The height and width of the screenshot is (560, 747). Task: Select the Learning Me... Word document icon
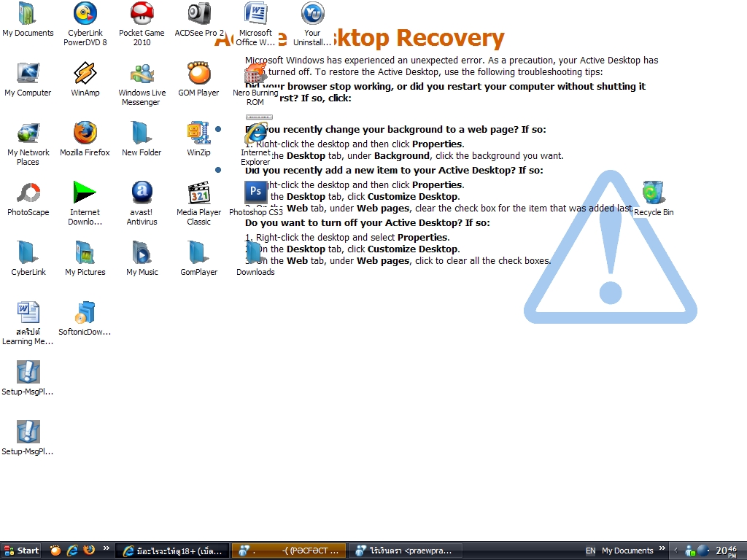click(x=28, y=323)
